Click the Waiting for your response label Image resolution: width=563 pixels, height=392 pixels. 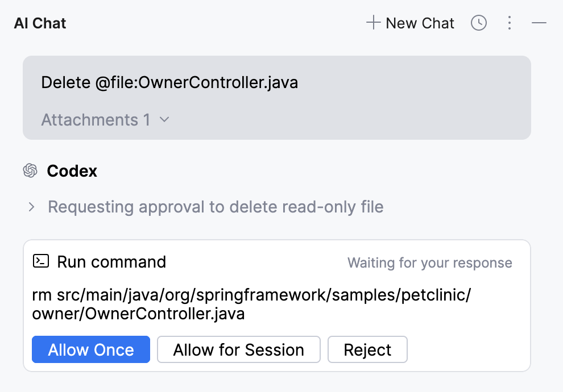tap(429, 262)
